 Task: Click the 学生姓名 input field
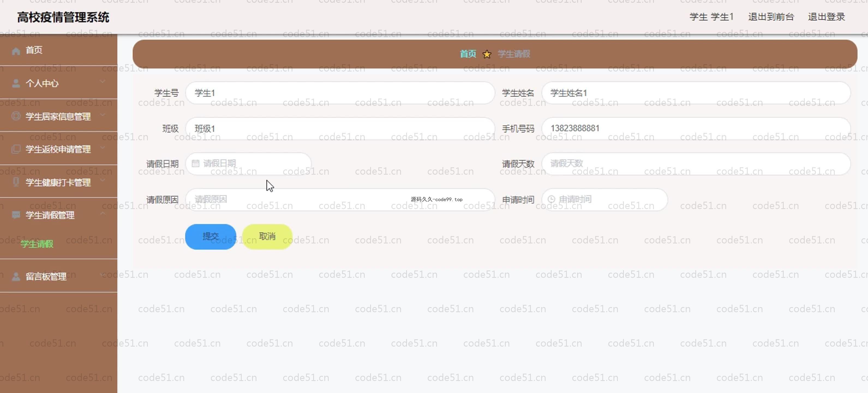click(x=696, y=93)
